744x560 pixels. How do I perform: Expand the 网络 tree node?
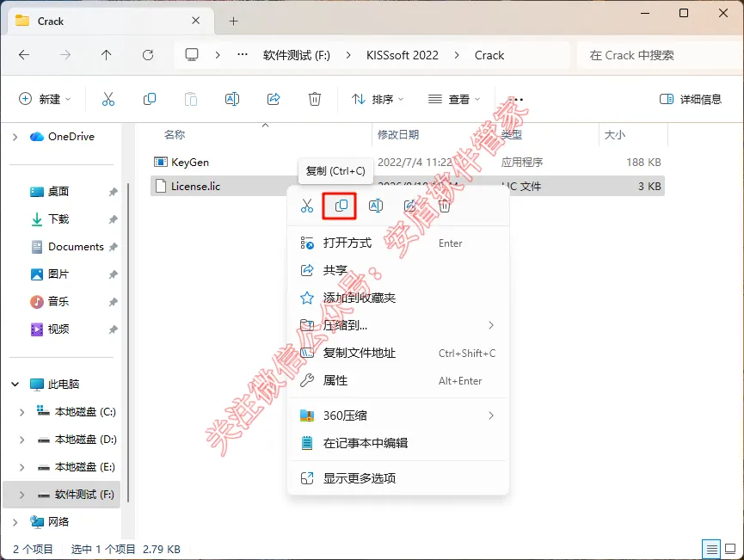pos(15,522)
